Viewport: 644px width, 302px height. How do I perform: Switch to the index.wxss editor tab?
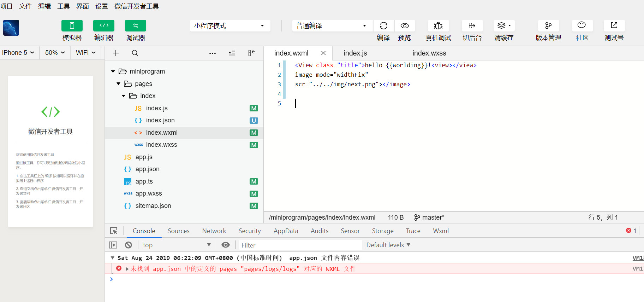click(x=429, y=53)
